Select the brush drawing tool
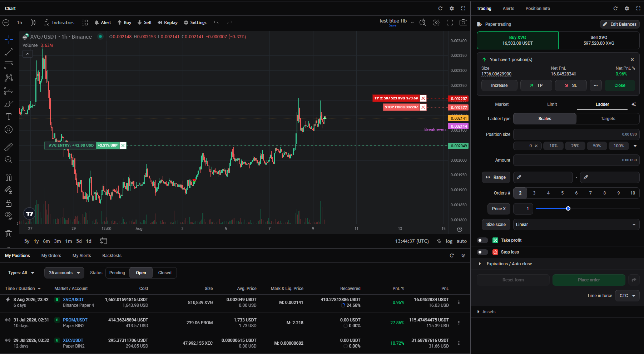The width and height of the screenshot is (644, 354). 9,104
